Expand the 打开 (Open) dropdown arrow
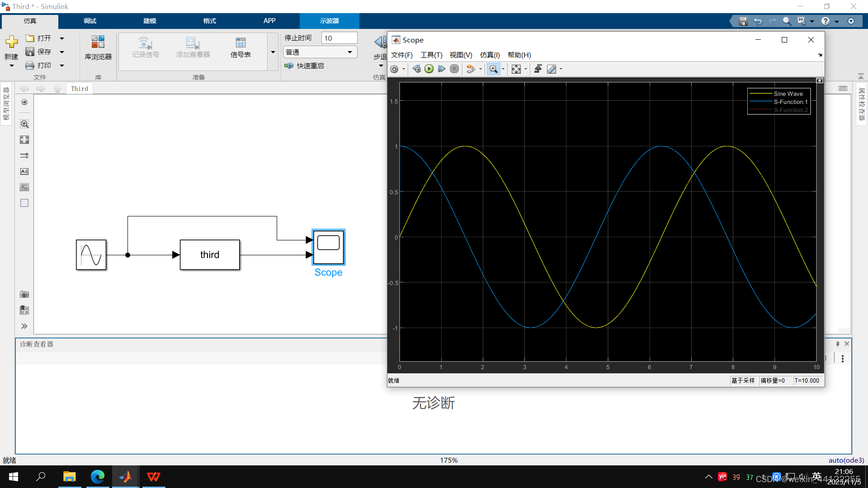Image resolution: width=868 pixels, height=488 pixels. tap(62, 38)
